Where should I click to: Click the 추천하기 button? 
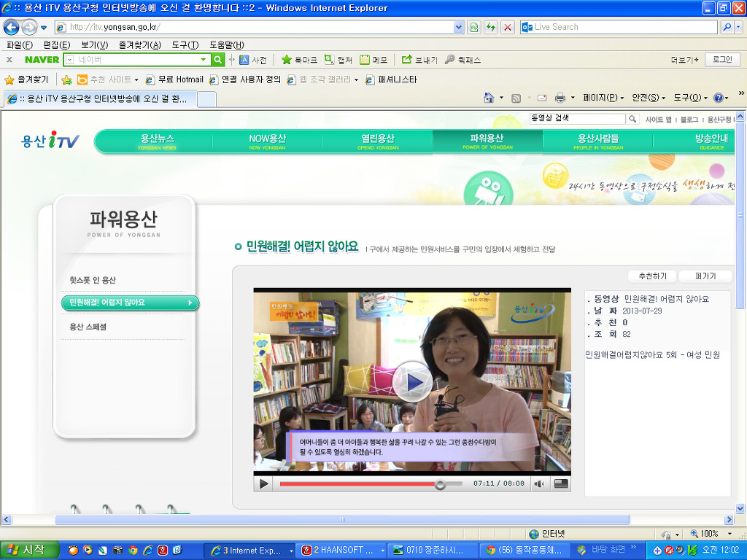pyautogui.click(x=652, y=276)
